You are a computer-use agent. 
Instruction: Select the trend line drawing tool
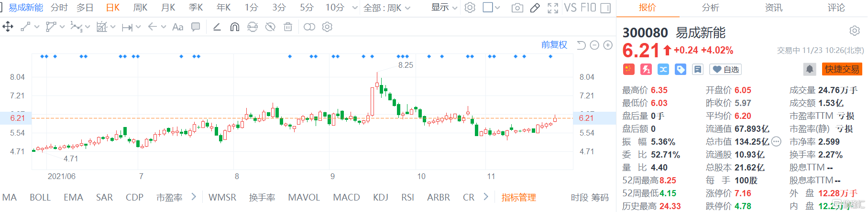point(26,27)
